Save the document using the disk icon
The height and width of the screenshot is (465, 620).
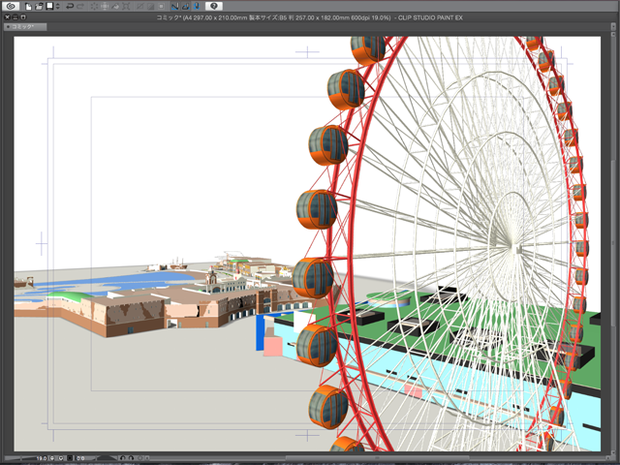point(50,6)
